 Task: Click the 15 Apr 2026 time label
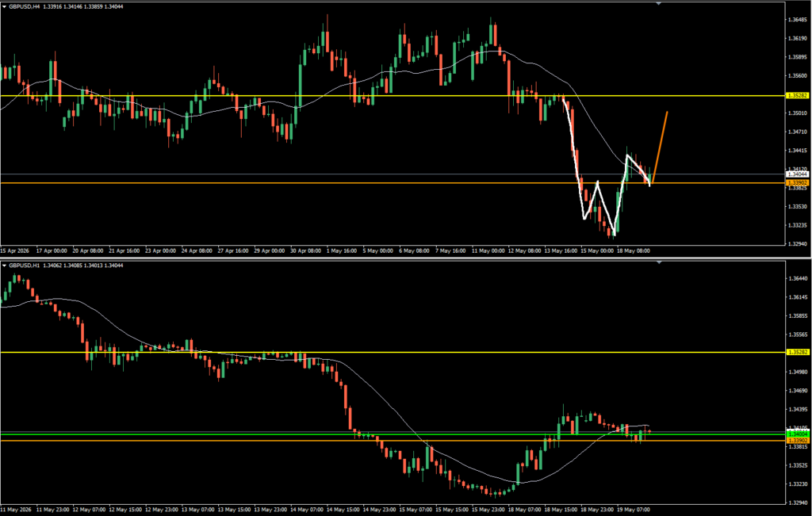15,250
